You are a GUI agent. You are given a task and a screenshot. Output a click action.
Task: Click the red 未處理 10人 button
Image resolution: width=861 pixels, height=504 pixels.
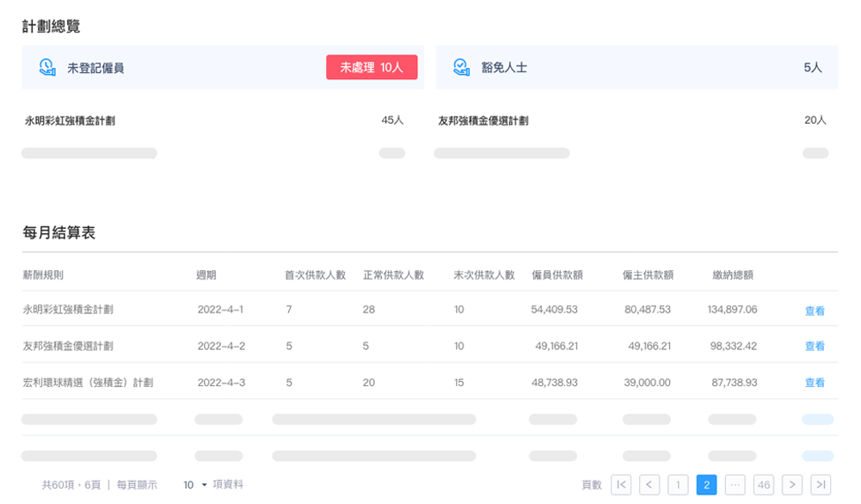tap(372, 67)
